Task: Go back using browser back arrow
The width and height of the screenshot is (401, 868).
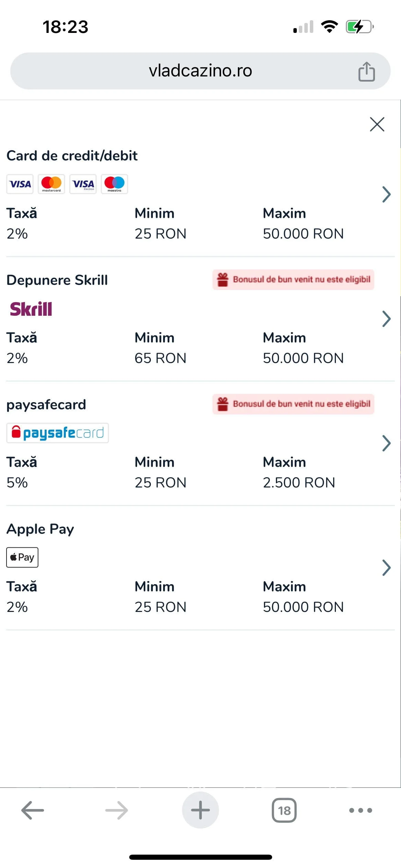Action: 33,810
